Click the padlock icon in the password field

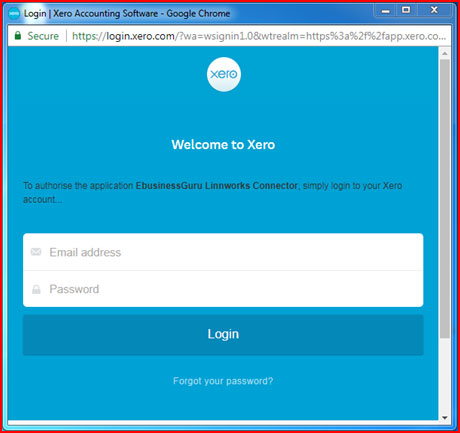point(36,289)
